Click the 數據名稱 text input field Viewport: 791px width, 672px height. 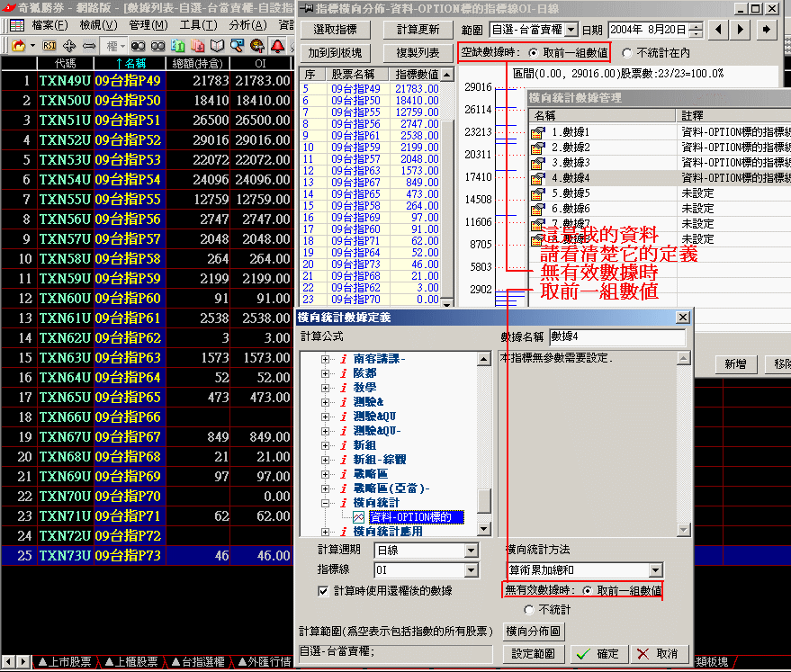coord(616,336)
